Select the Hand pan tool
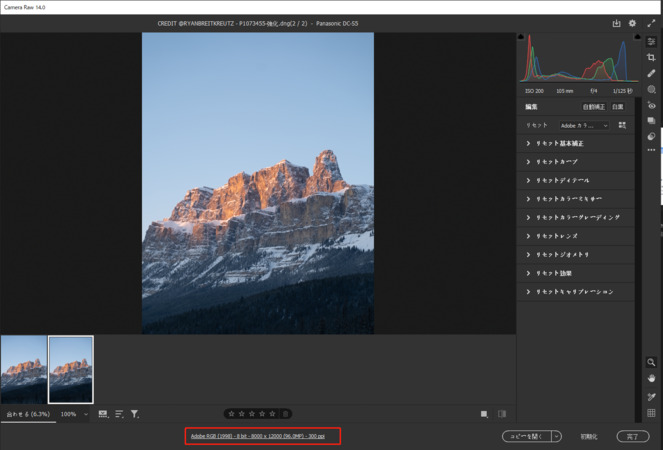Image resolution: width=663 pixels, height=450 pixels. click(x=651, y=379)
